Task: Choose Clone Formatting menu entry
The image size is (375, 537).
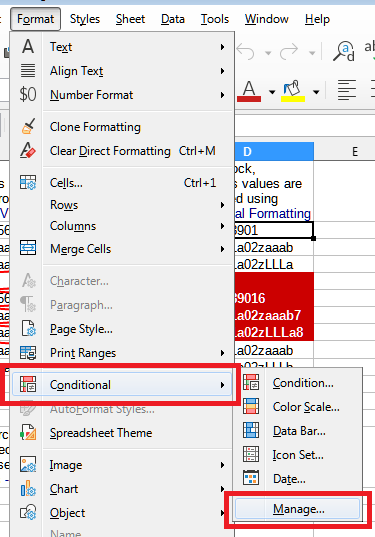Action: tap(122, 127)
